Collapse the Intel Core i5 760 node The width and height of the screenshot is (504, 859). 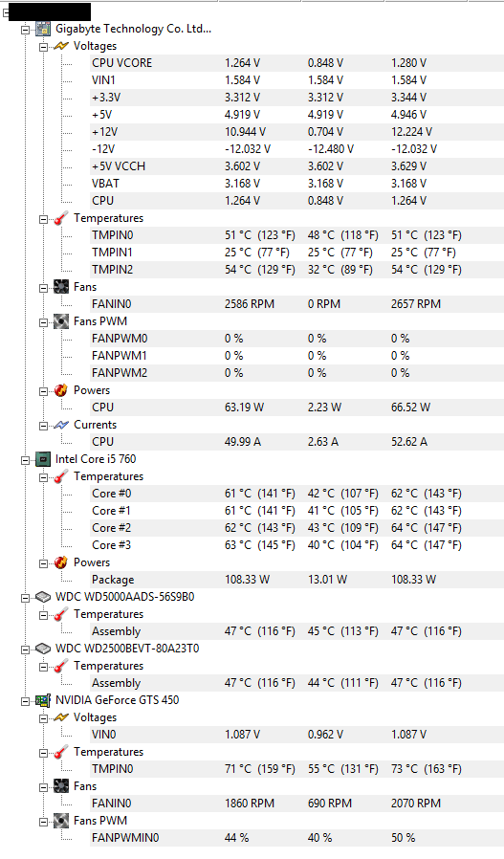point(25,460)
